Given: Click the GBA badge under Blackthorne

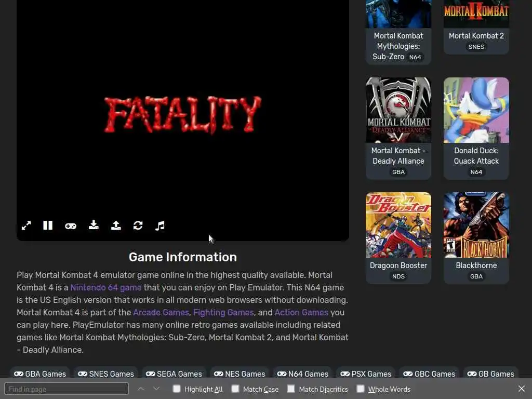Looking at the screenshot, I should click(x=476, y=276).
